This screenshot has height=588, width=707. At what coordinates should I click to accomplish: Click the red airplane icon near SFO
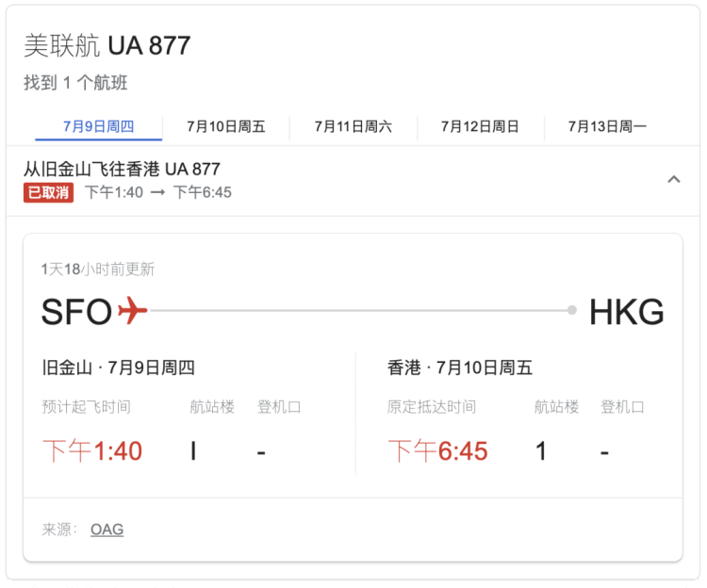[133, 310]
